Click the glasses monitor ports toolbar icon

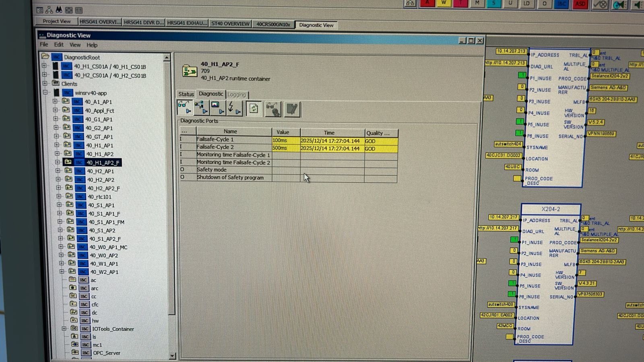pos(185,108)
